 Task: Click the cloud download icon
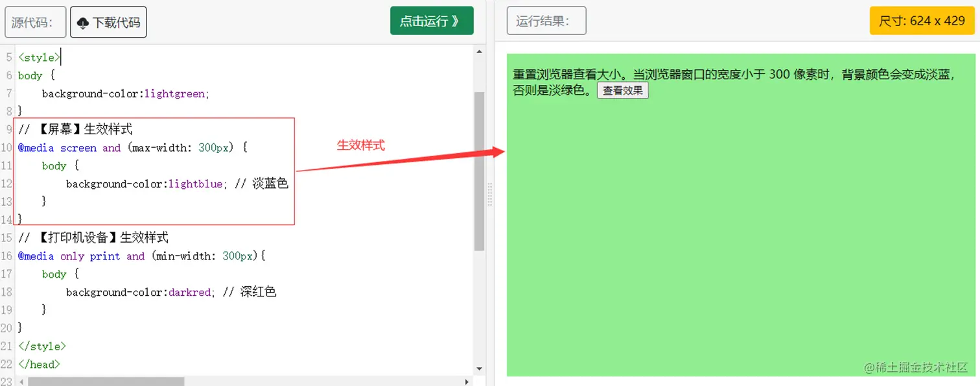coord(83,23)
